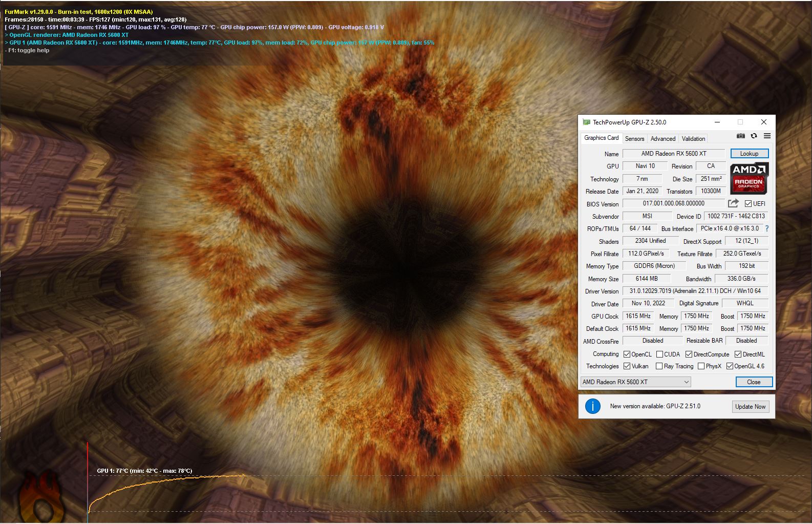Screen dimensions: 812x524
Task: Switch to the Validation tab
Action: tap(693, 139)
